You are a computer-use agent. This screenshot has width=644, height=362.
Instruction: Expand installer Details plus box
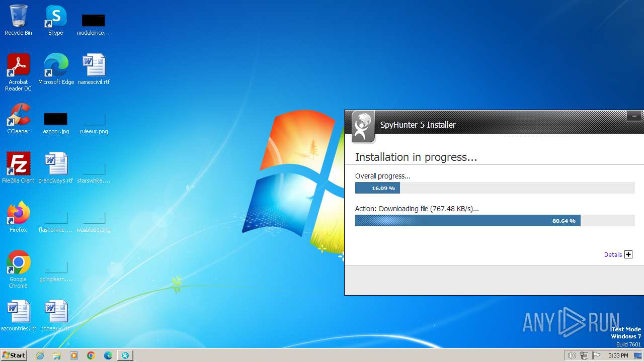(x=628, y=254)
